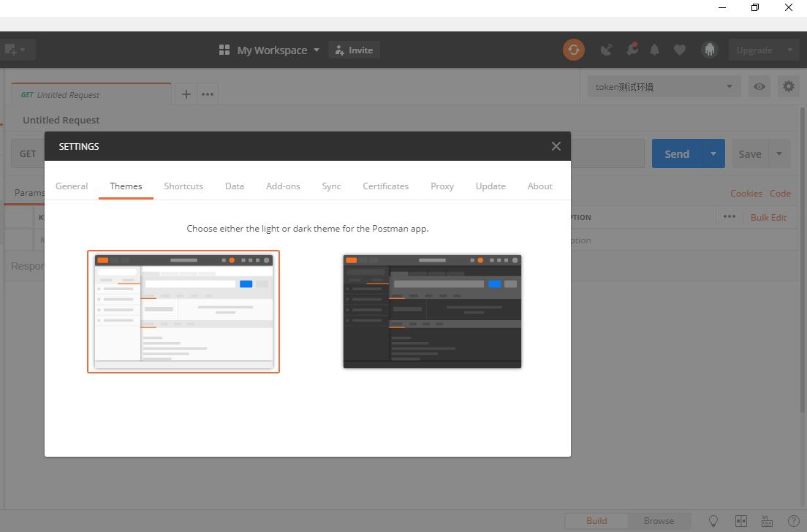Screen dimensions: 807x532
Task: Switch to the Update tab
Action: pyautogui.click(x=490, y=186)
